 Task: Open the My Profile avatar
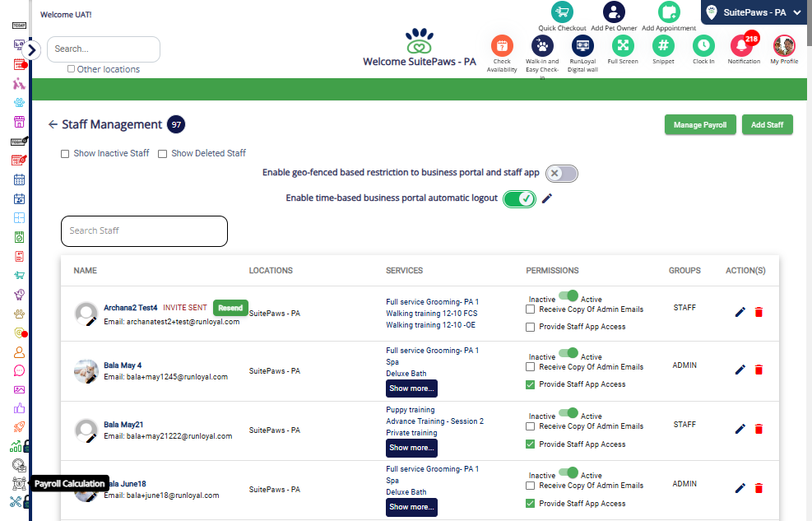[x=784, y=46]
